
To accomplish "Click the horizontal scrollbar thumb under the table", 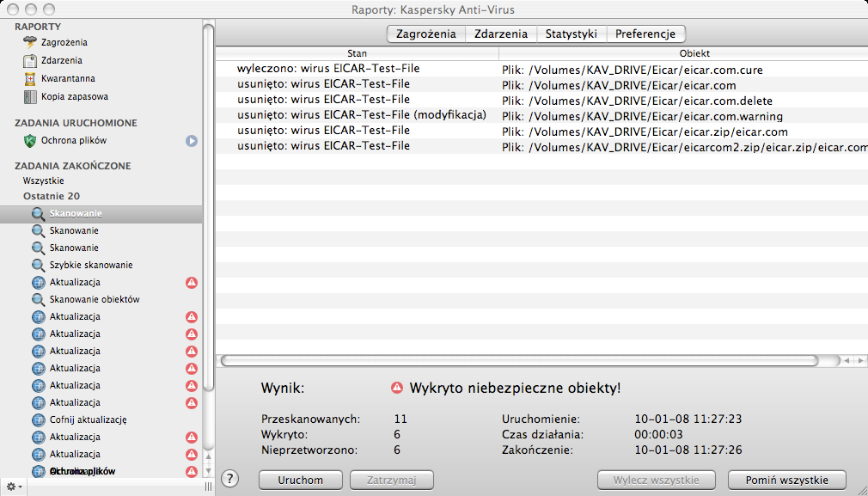I will (x=519, y=360).
